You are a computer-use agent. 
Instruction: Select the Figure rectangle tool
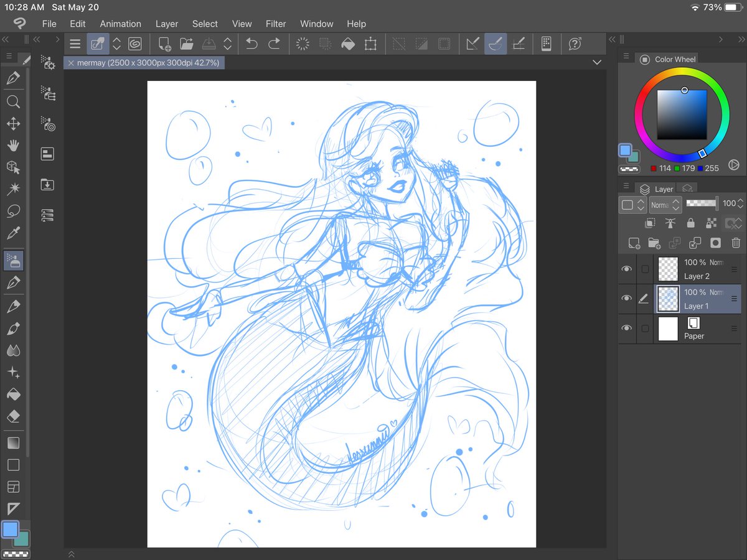[13, 465]
